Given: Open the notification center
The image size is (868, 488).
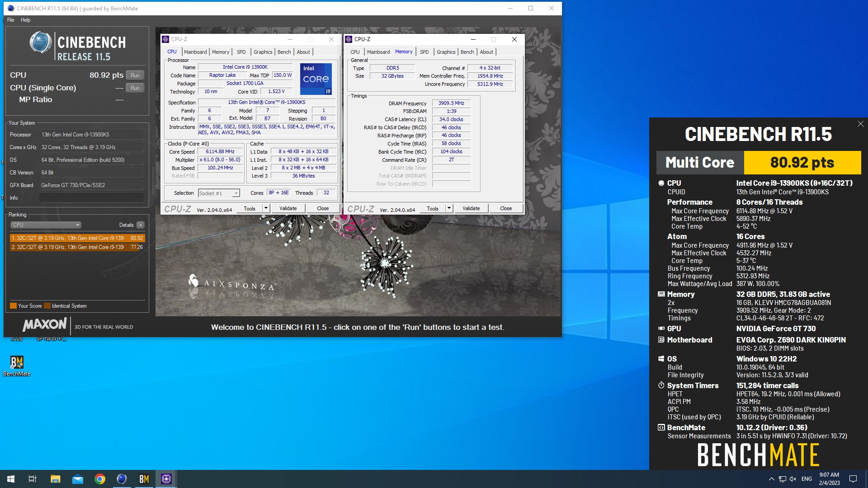Looking at the screenshot, I should tap(853, 479).
